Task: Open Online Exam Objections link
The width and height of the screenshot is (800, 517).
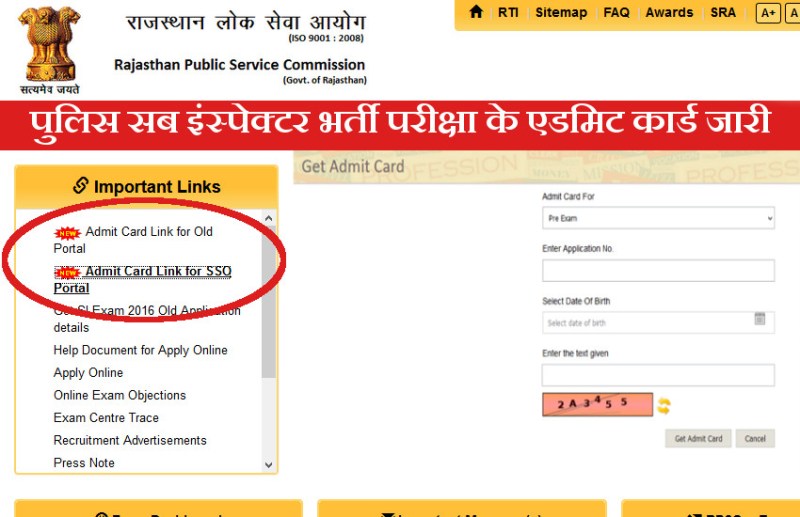Action: (119, 395)
